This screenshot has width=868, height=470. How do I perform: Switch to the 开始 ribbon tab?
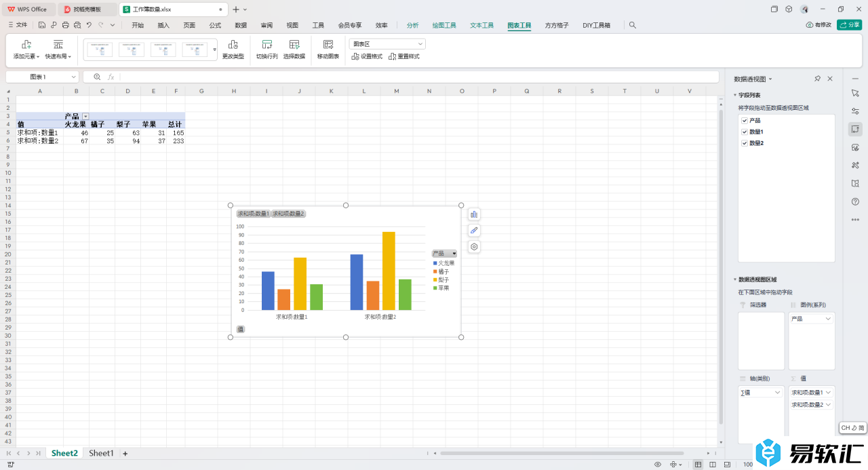coord(138,25)
